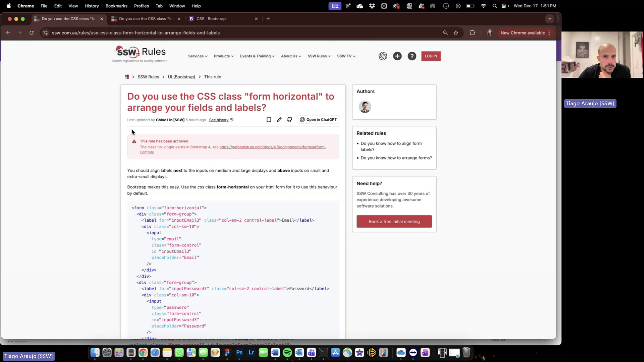
Task: Edit the rule with the pencil icon
Action: tap(279, 119)
